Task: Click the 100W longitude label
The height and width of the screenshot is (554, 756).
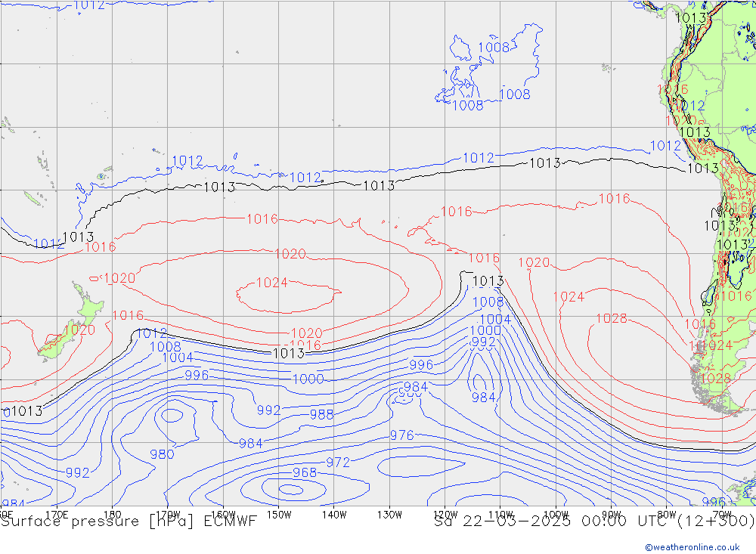Action: point(556,515)
